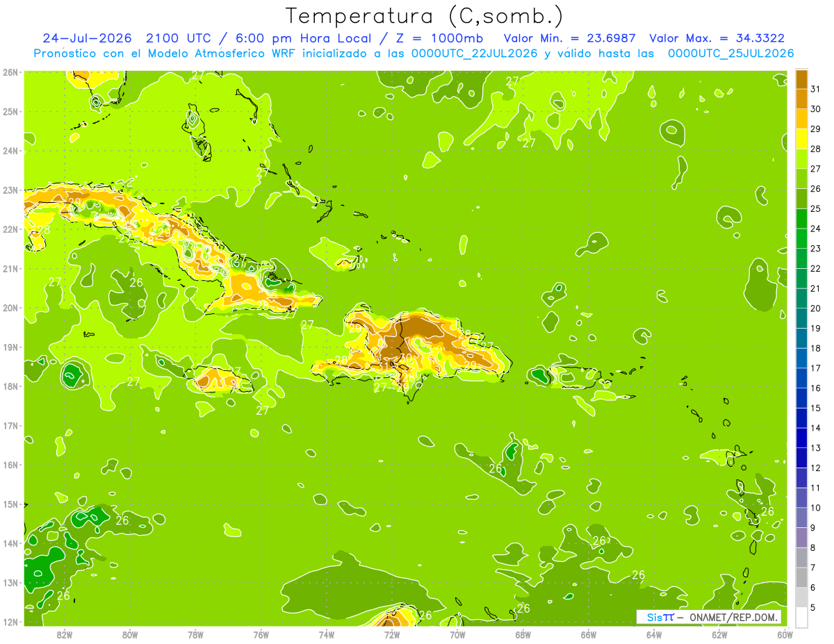Pick the white swatch below 5

pos(801,617)
